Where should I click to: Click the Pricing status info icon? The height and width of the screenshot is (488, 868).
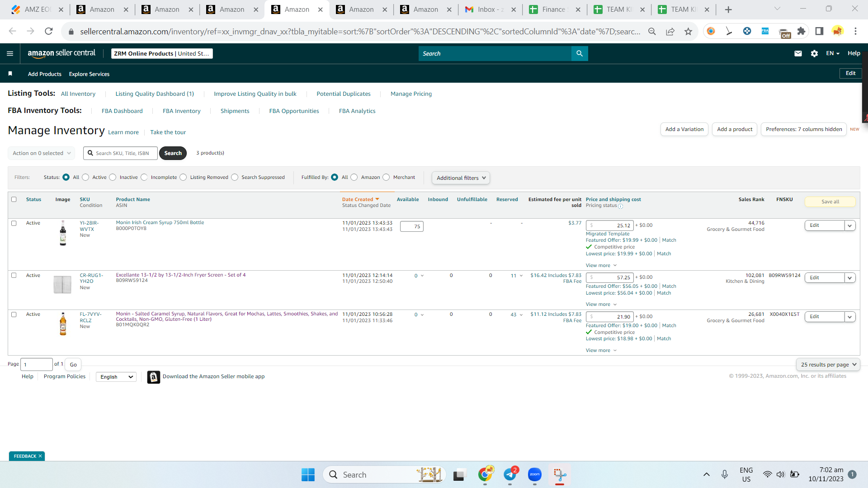click(x=621, y=206)
